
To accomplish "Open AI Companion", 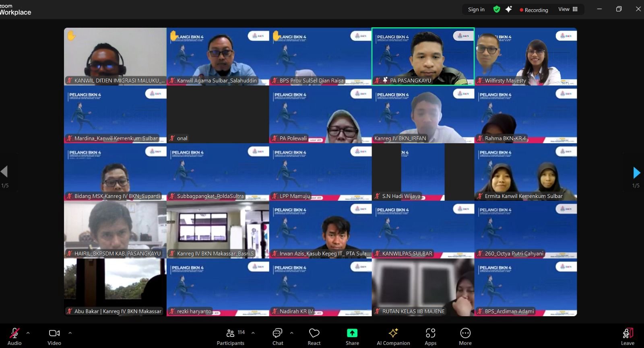I will coord(393,337).
